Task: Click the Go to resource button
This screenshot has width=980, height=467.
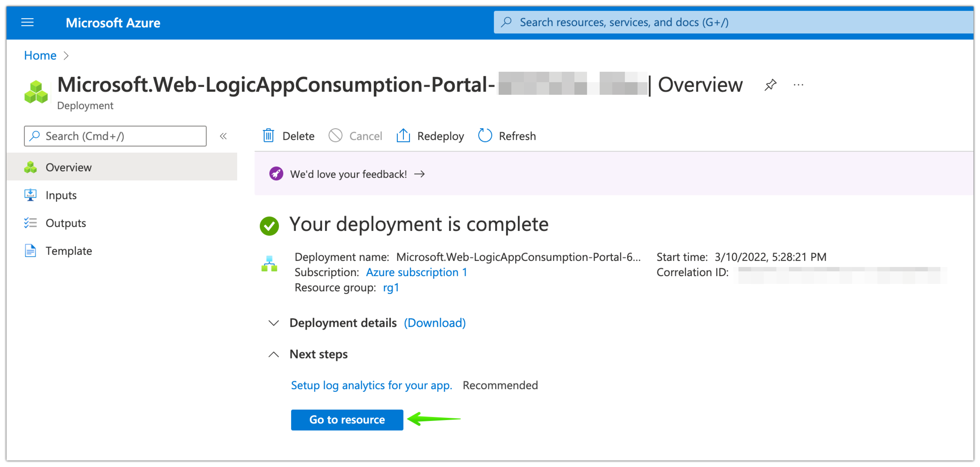Action: [x=347, y=420]
